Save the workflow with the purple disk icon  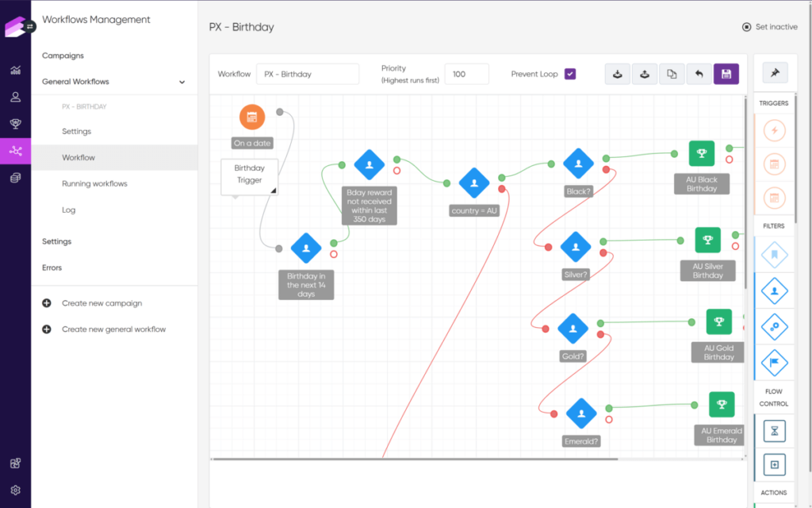coord(726,74)
